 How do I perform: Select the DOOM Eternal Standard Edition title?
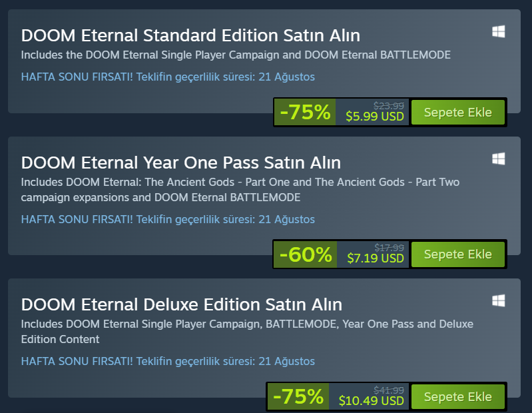[190, 35]
